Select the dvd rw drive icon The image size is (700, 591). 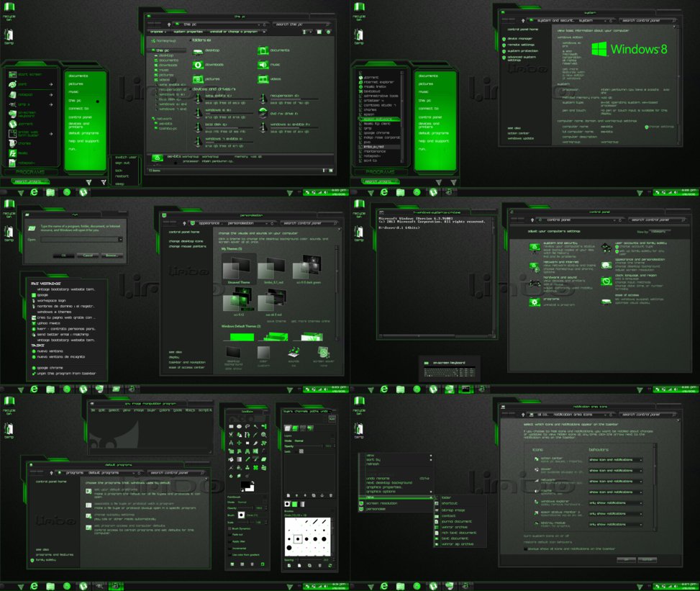point(263,112)
